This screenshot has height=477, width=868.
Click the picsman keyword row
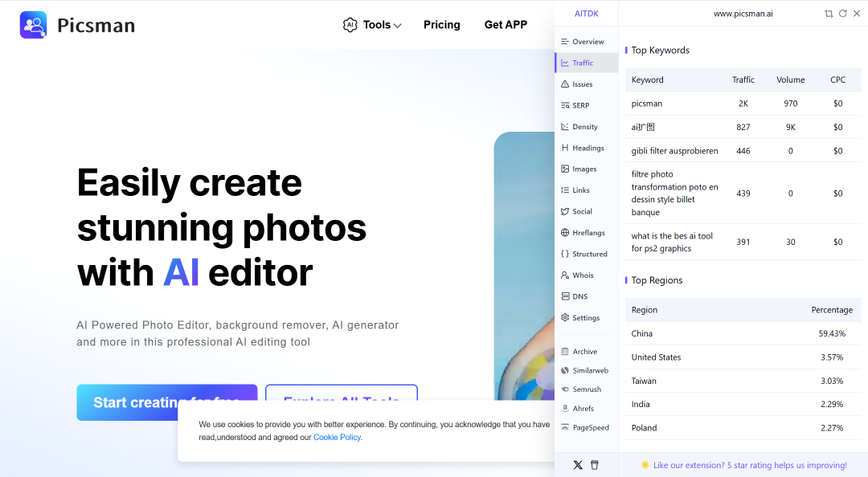(x=743, y=104)
